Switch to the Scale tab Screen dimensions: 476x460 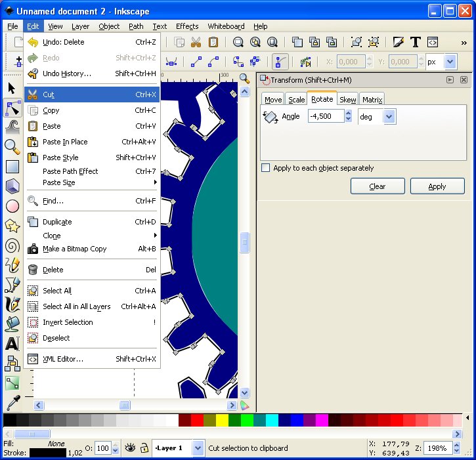[297, 100]
